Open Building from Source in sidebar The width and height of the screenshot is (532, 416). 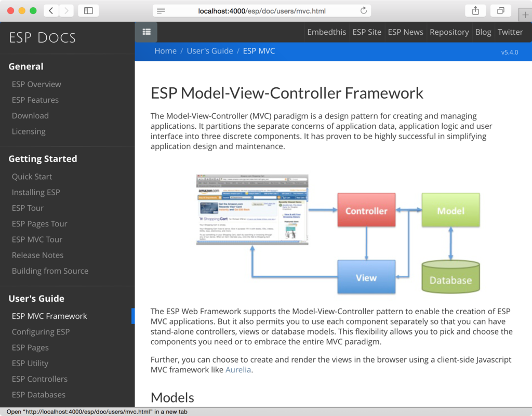click(x=50, y=271)
